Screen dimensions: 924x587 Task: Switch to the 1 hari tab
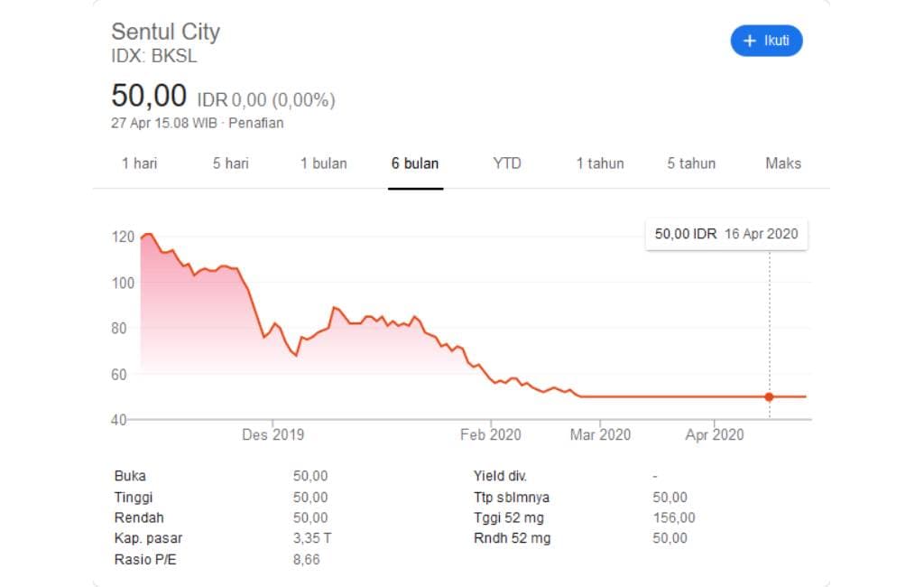[x=140, y=163]
